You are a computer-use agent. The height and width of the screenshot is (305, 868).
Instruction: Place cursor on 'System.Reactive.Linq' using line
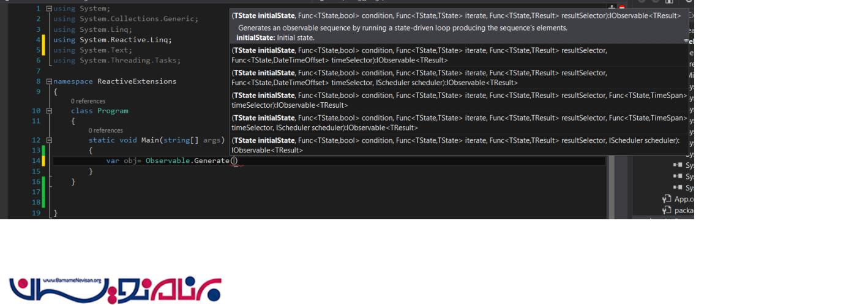(125, 40)
